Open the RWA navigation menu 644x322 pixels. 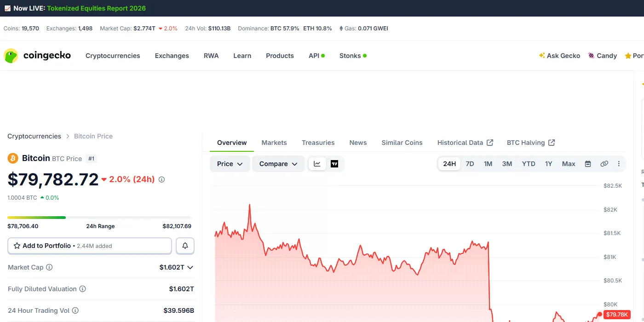click(211, 56)
